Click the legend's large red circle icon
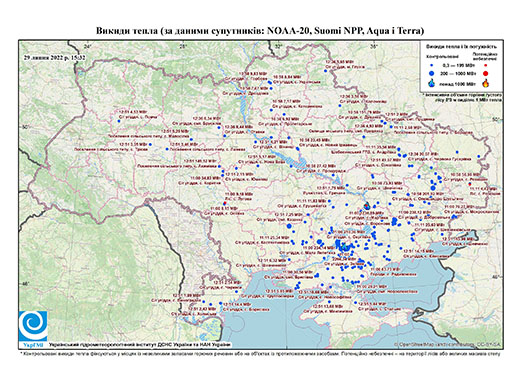The width and height of the screenshot is (520, 368). coord(485,73)
